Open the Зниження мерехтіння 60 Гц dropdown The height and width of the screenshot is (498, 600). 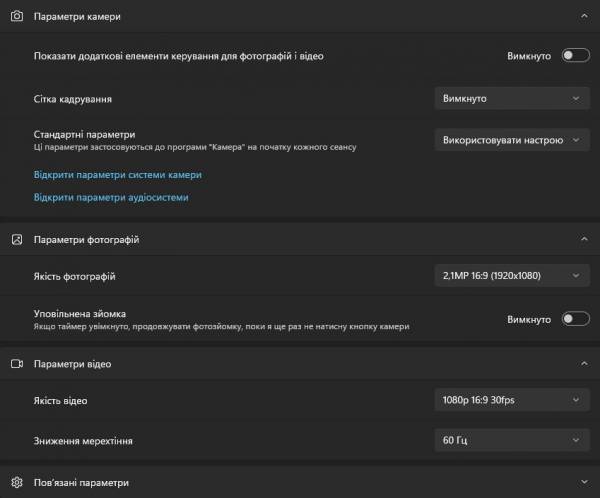(x=512, y=440)
